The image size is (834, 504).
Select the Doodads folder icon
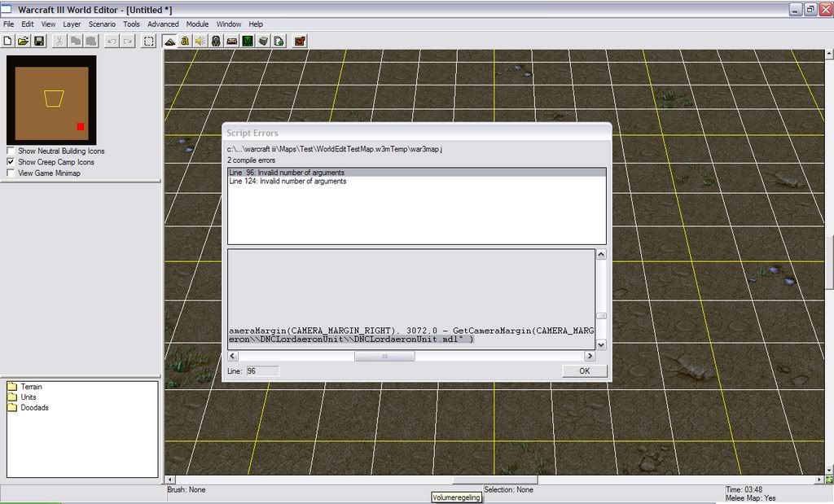pyautogui.click(x=12, y=407)
